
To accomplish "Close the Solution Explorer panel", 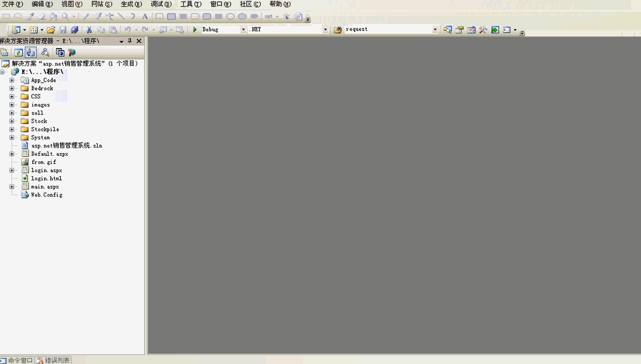I will (x=139, y=41).
